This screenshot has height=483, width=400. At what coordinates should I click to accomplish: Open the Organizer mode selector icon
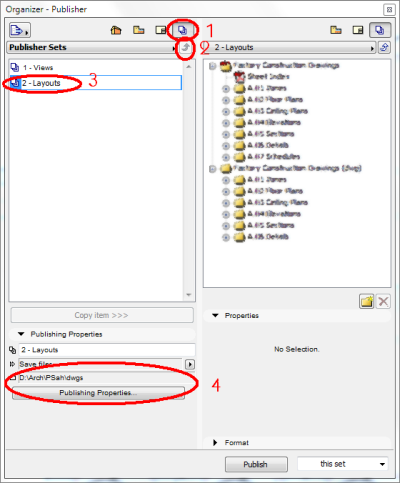point(20,30)
